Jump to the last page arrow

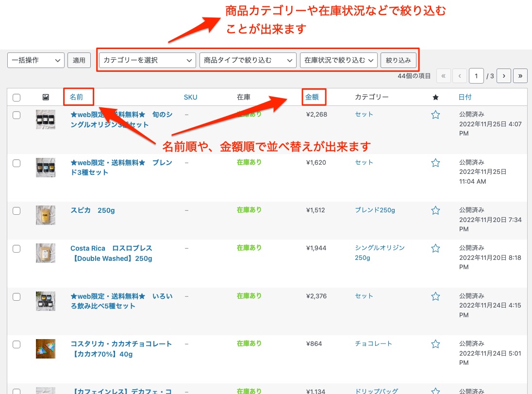[x=520, y=76]
